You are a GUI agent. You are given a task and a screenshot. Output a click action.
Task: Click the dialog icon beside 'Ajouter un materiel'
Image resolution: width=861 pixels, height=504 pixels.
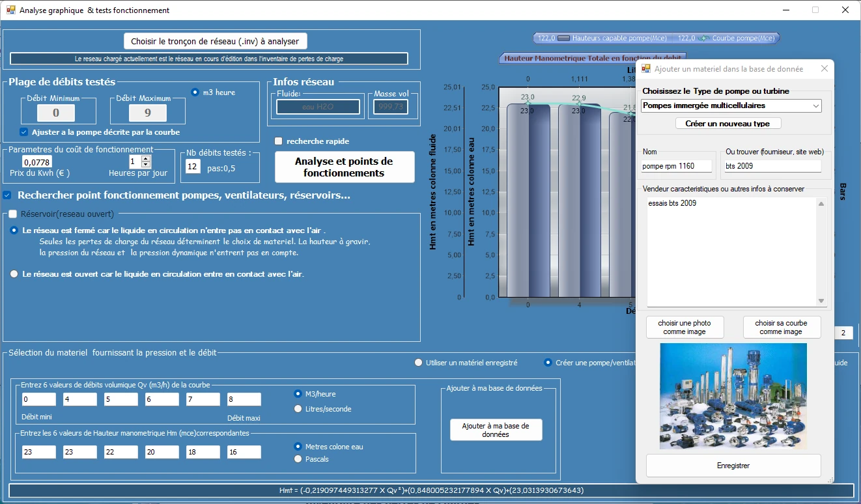[x=646, y=68]
